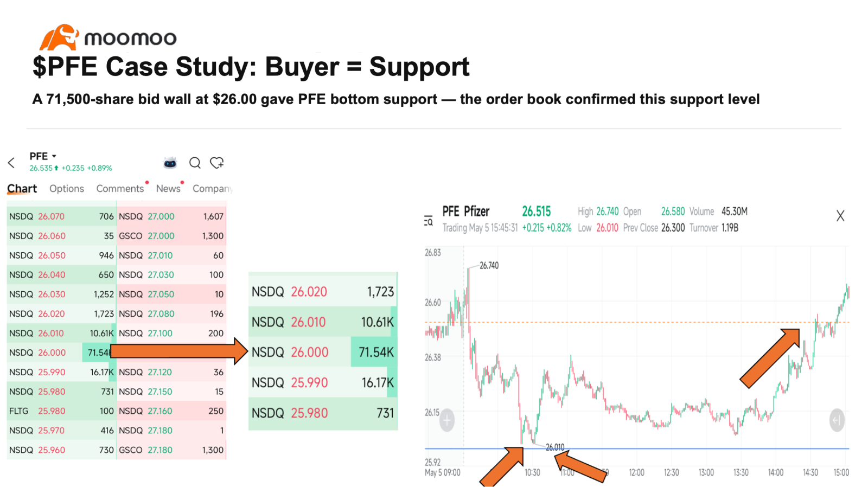This screenshot has height=487, width=868.
Task: Click the back arrow beside PFE
Action: pyautogui.click(x=11, y=163)
